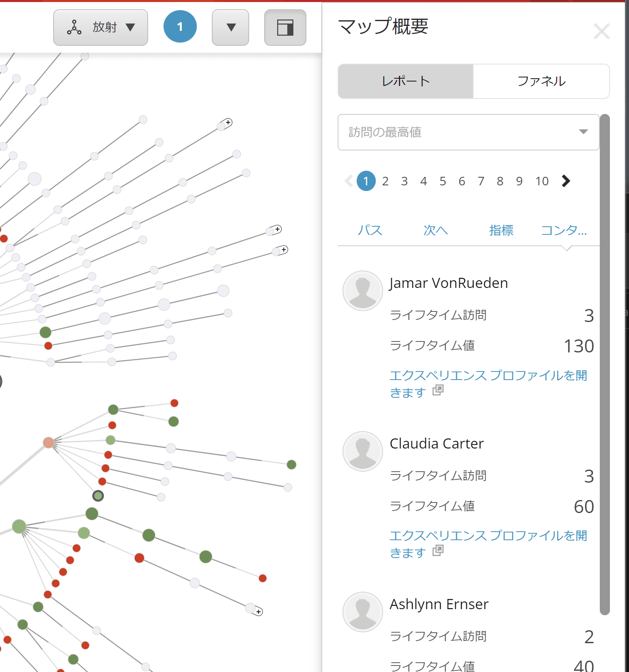Open Jamar VonRueden's experience profile link
The image size is (629, 672).
tap(488, 384)
